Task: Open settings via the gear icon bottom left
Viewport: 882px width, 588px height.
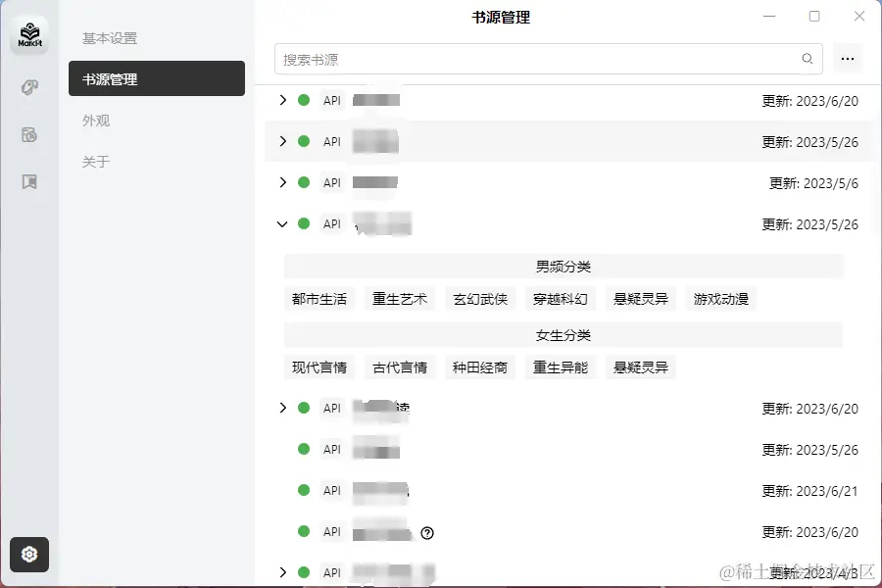Action: [29, 555]
